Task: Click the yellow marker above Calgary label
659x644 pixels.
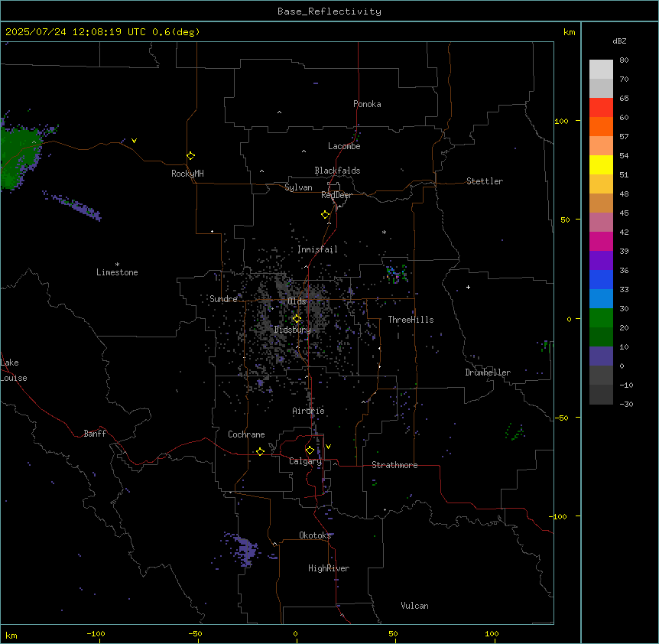Action: point(310,450)
